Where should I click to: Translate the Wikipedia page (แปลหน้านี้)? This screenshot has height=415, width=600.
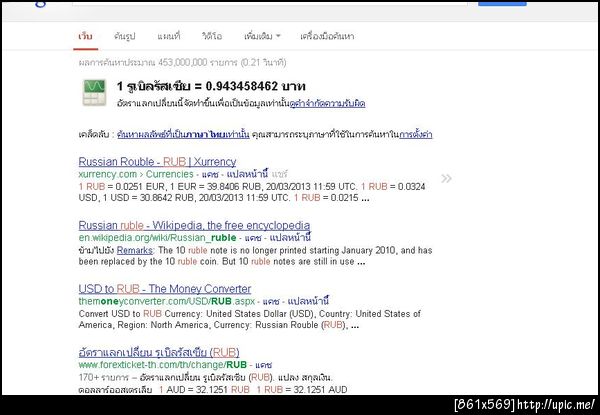point(290,238)
